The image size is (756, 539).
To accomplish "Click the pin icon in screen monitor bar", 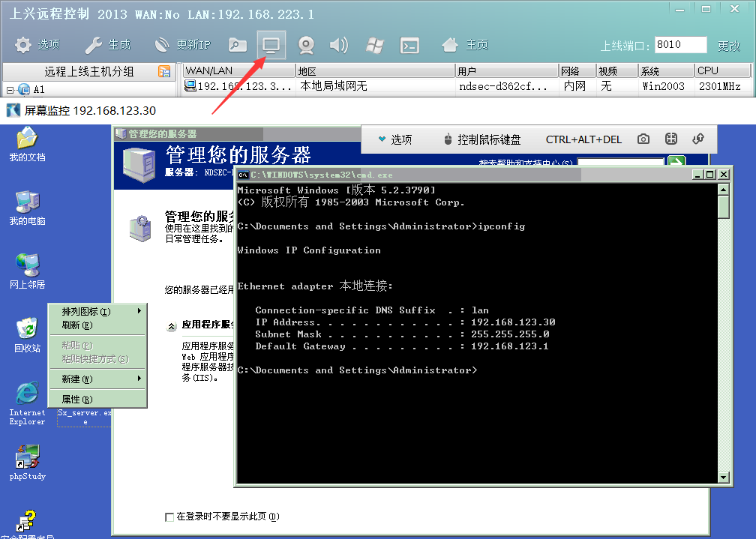I will [x=698, y=139].
